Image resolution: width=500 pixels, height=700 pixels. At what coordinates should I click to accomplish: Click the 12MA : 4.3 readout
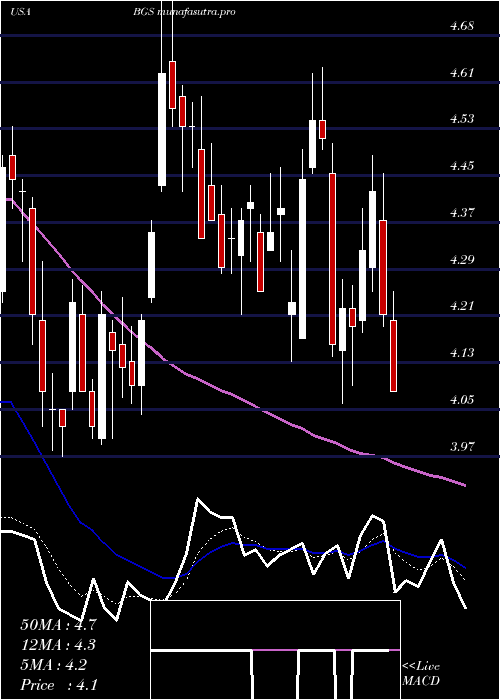[x=58, y=645]
